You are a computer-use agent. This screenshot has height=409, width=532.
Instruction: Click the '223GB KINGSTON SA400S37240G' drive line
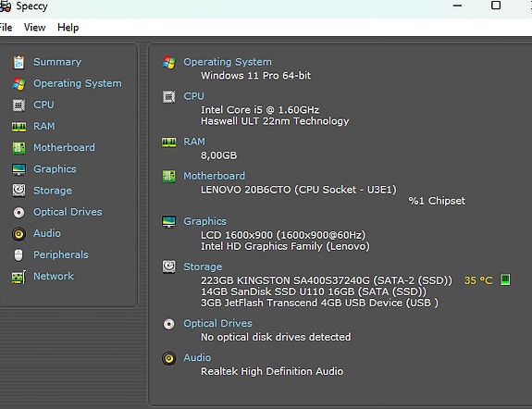[x=327, y=280]
